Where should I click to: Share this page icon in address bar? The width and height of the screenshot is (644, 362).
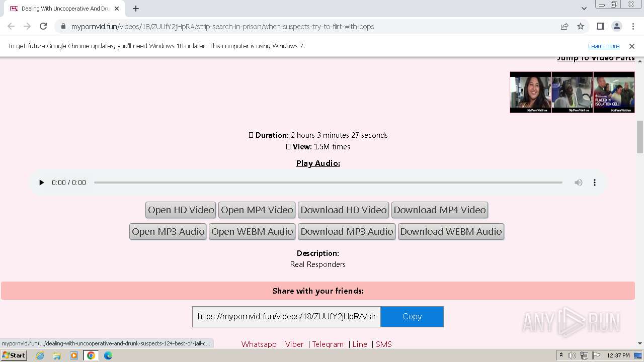(x=565, y=27)
